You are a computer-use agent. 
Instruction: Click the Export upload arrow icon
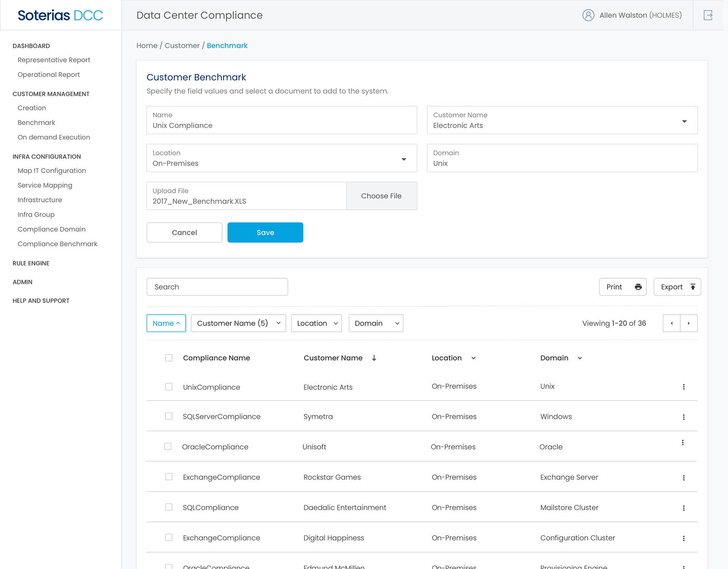tap(693, 287)
